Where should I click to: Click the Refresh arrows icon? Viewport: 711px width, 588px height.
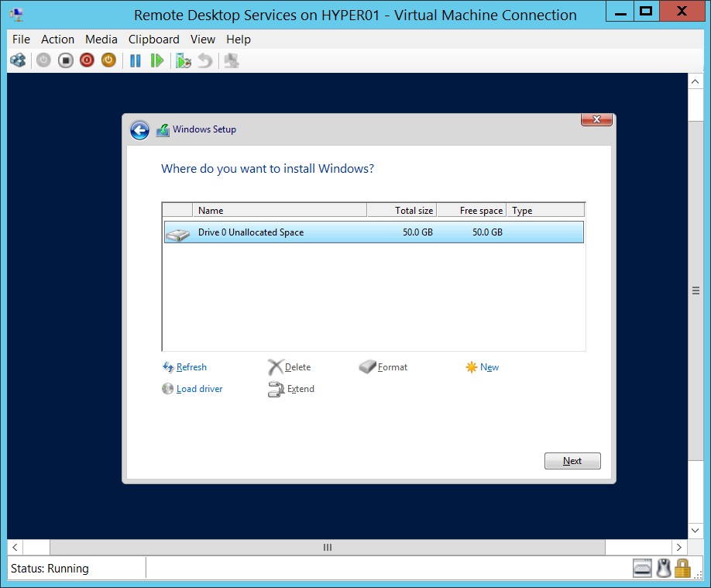pos(168,367)
